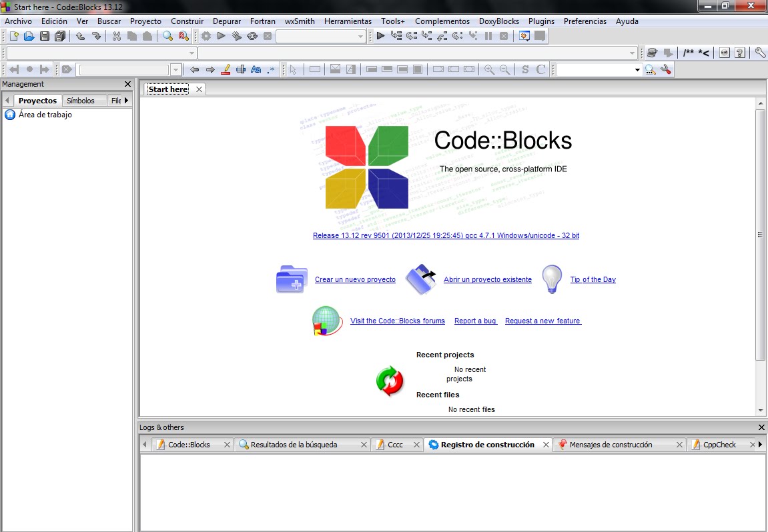Open the Construir menu
Screen dimensions: 768x532
187,21
